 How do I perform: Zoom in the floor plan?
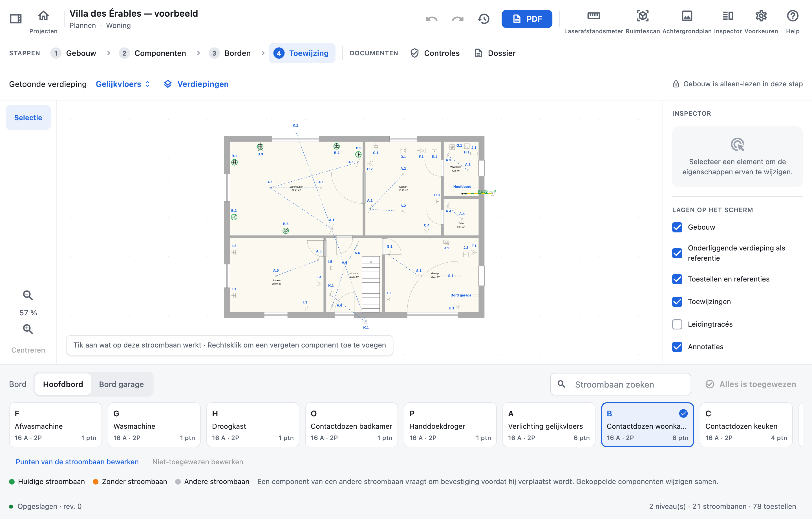(28, 329)
